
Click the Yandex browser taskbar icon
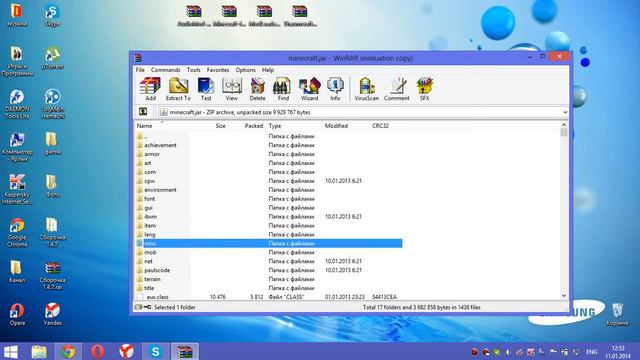click(126, 351)
